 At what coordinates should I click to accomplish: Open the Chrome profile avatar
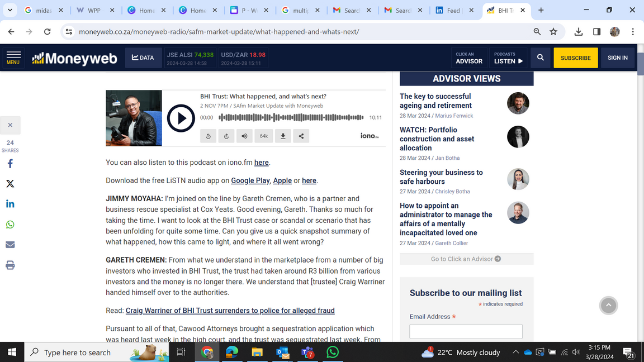[x=615, y=32]
